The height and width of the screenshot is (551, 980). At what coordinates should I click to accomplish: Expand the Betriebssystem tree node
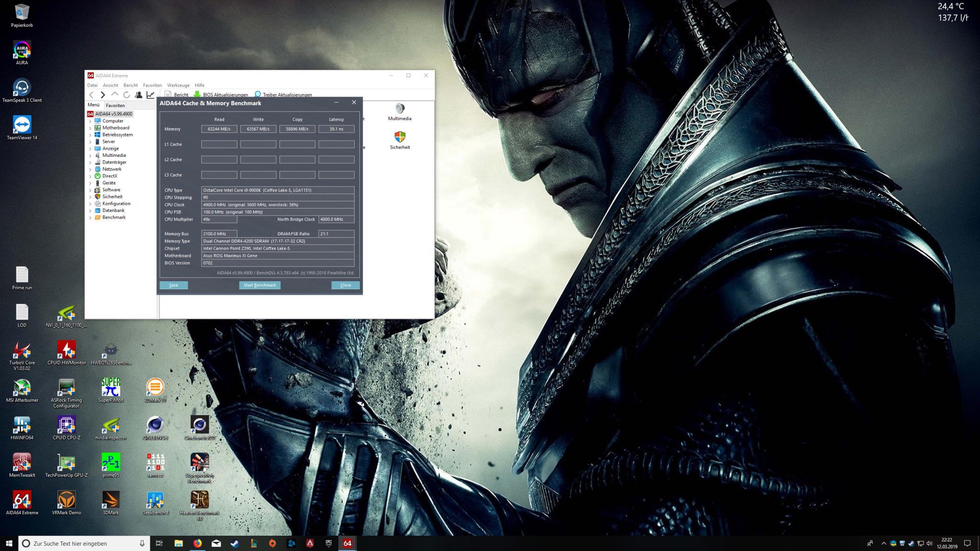click(90, 135)
